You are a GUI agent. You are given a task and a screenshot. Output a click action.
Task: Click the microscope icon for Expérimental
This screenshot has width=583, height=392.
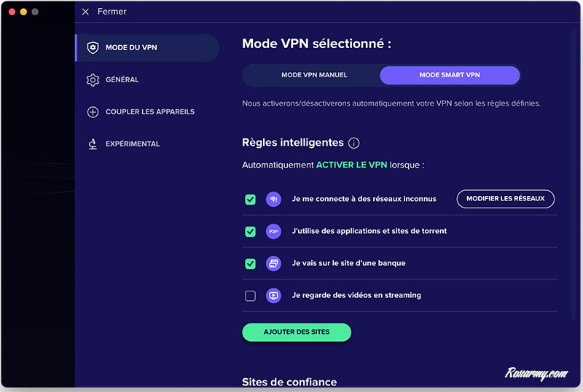[93, 144]
